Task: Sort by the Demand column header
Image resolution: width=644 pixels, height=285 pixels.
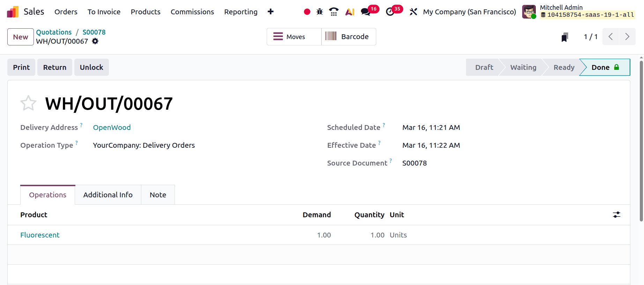Action: pyautogui.click(x=317, y=215)
